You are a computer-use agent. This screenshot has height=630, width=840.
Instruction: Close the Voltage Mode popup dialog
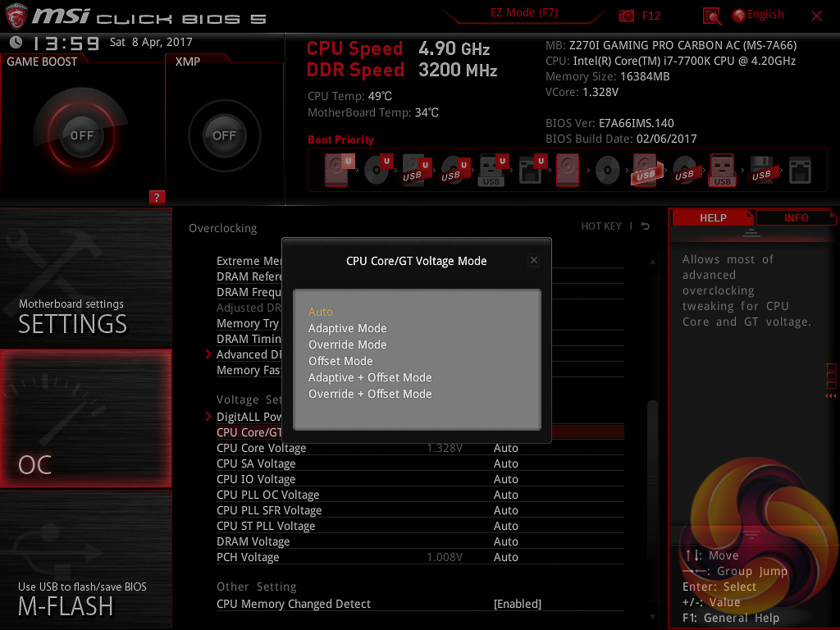533,260
